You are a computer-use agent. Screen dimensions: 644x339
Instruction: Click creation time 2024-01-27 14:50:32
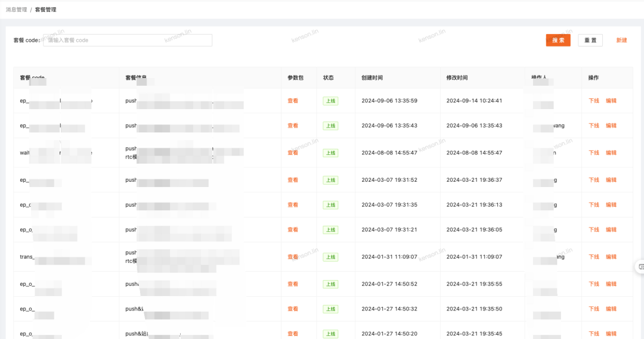pos(389,309)
